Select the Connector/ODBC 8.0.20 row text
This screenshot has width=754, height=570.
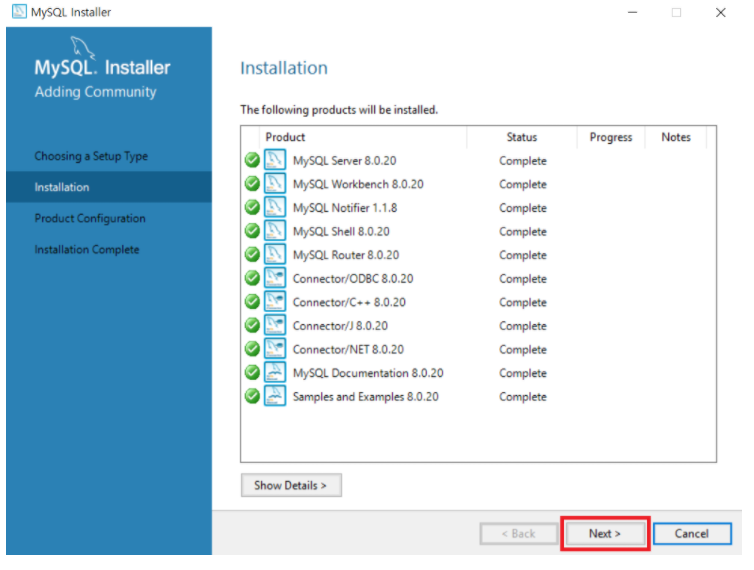(x=353, y=278)
